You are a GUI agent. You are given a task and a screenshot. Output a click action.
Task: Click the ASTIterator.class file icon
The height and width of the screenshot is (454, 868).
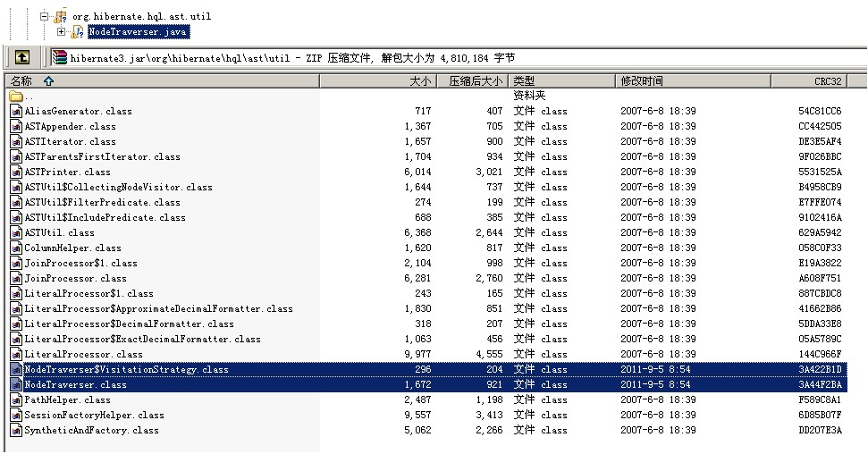click(16, 142)
